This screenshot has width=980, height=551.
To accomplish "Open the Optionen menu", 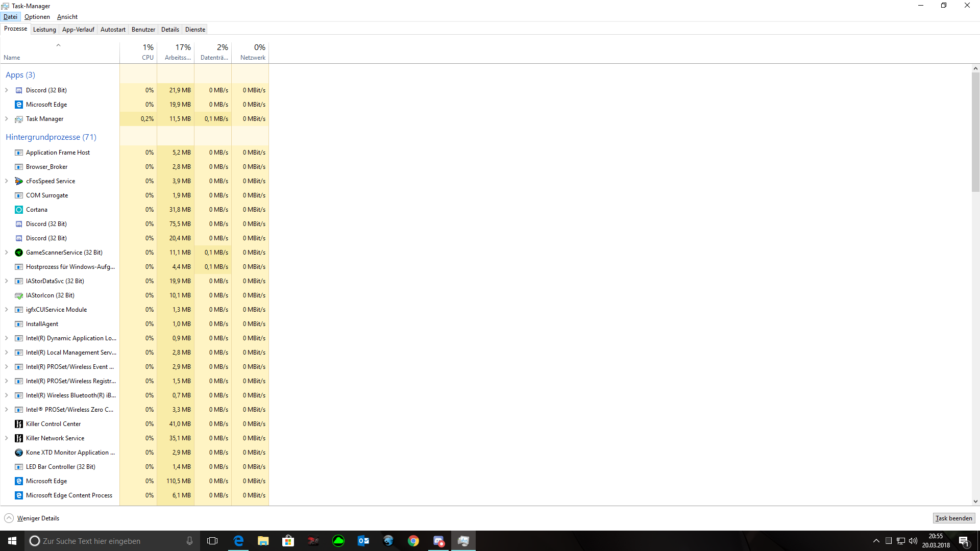I will click(37, 17).
